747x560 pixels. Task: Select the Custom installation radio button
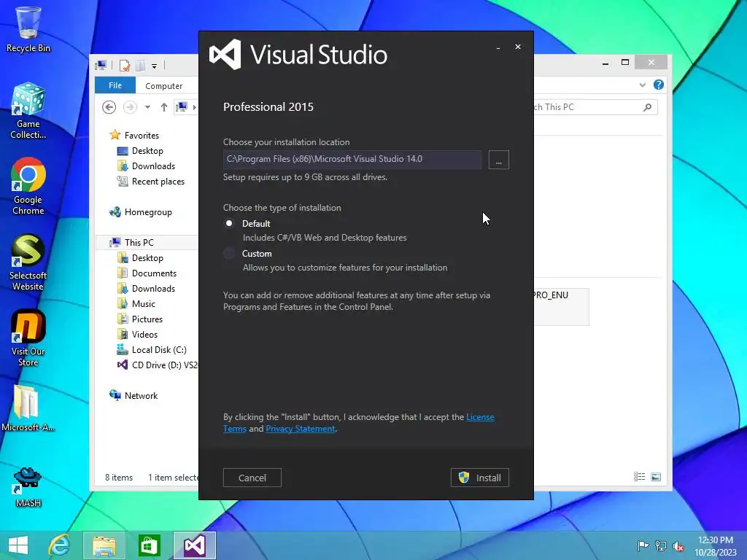coord(229,253)
